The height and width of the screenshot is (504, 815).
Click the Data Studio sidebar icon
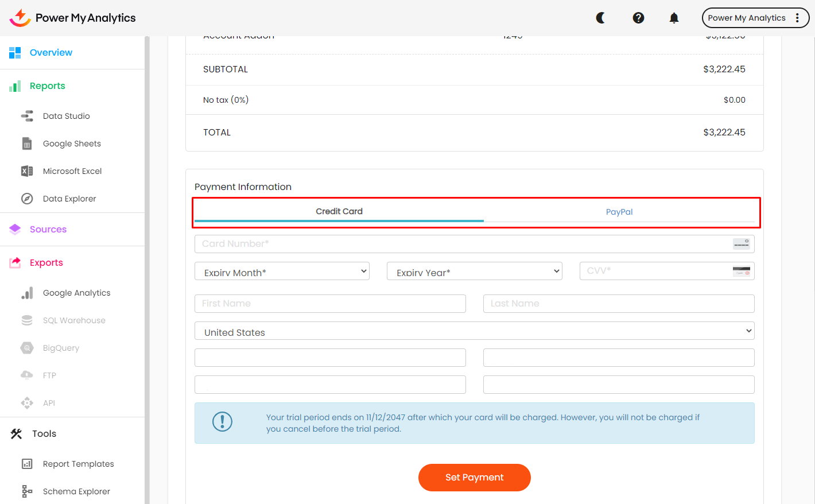pyautogui.click(x=27, y=116)
